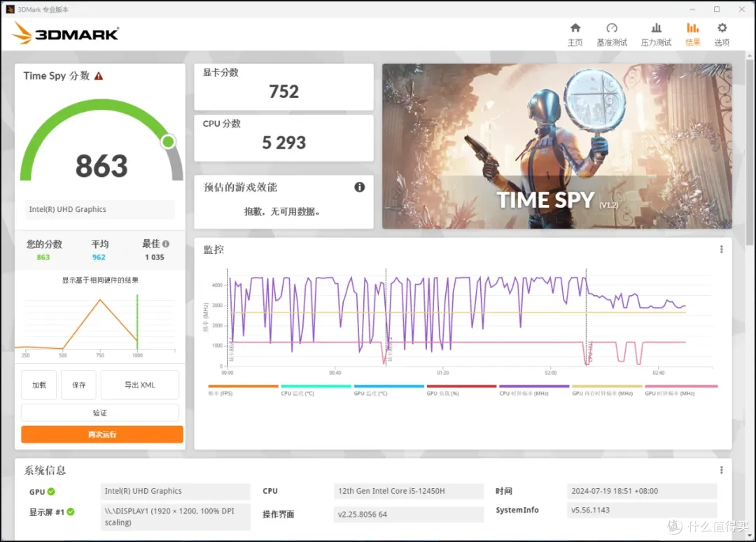Click the 显示屏 #1 green check icon

pos(71,512)
